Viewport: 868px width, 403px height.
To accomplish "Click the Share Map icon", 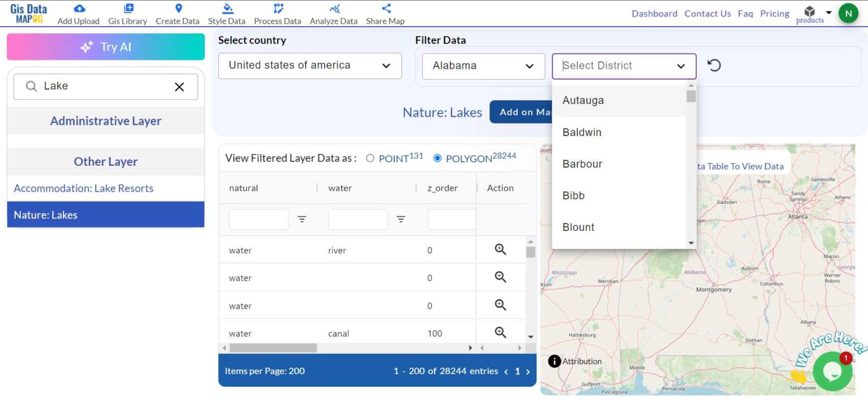I will [385, 12].
